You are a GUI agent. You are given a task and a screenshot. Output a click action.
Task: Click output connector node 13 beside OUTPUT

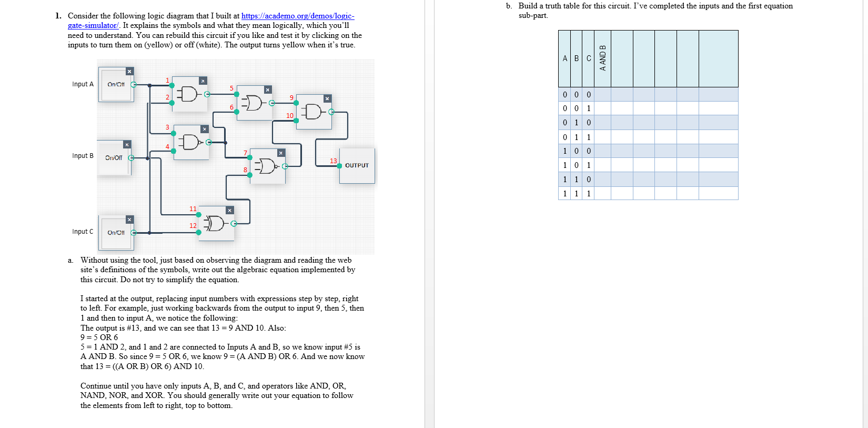(339, 166)
